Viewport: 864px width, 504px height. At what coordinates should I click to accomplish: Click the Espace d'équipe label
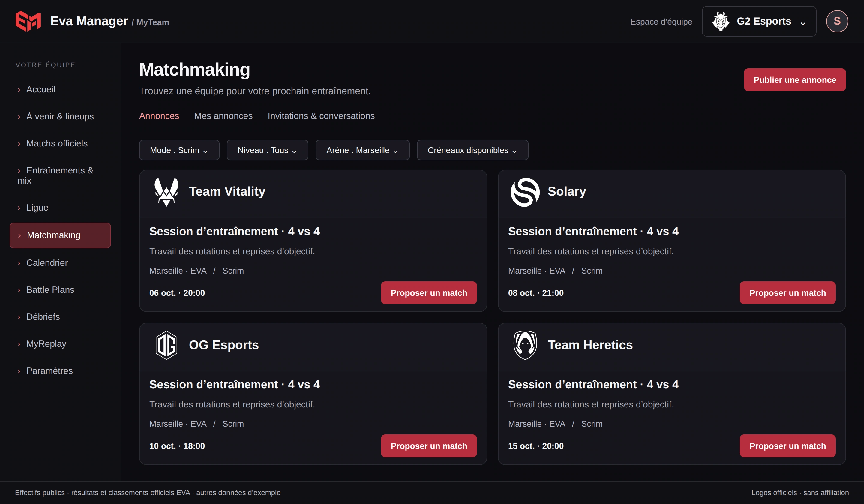(661, 22)
